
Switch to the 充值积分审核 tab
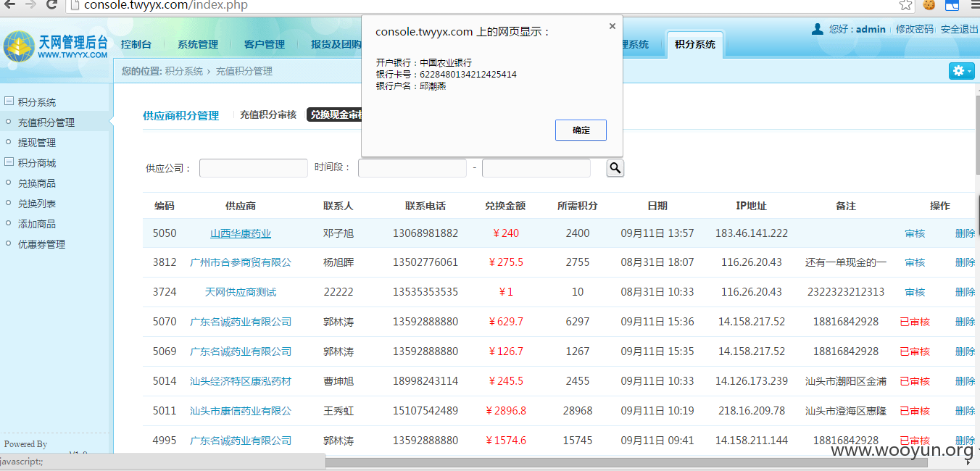[268, 114]
